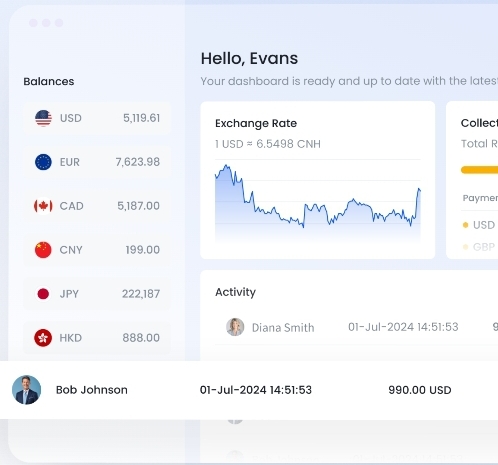Viewport: 498px width, 465px height.
Task: Click the 990.00 USD amount
Action: tap(420, 390)
